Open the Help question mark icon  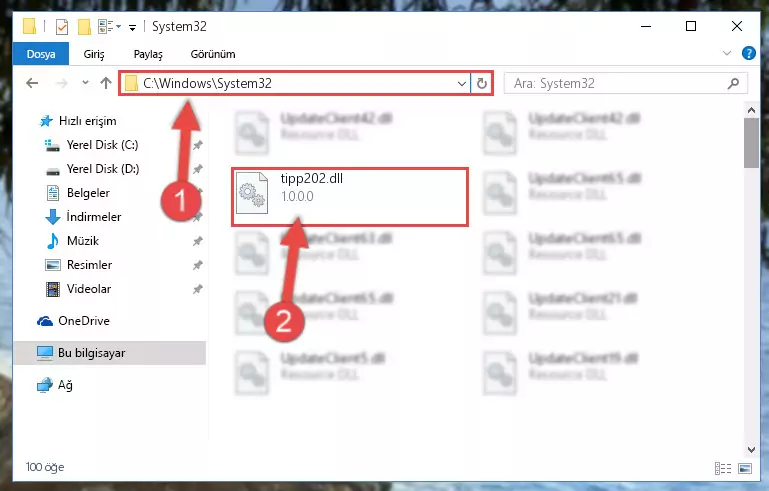[748, 53]
